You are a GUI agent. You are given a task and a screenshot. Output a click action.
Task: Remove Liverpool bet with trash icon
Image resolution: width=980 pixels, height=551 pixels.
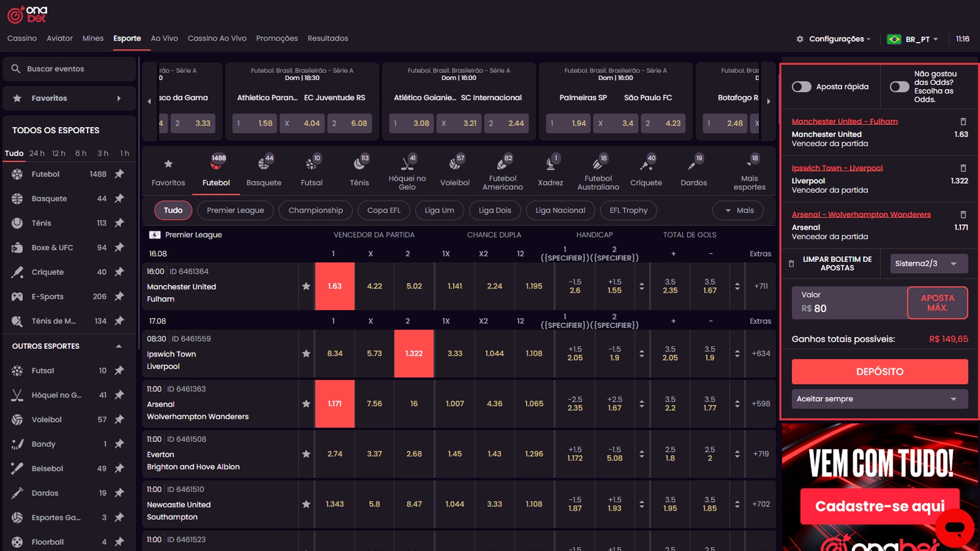point(963,168)
